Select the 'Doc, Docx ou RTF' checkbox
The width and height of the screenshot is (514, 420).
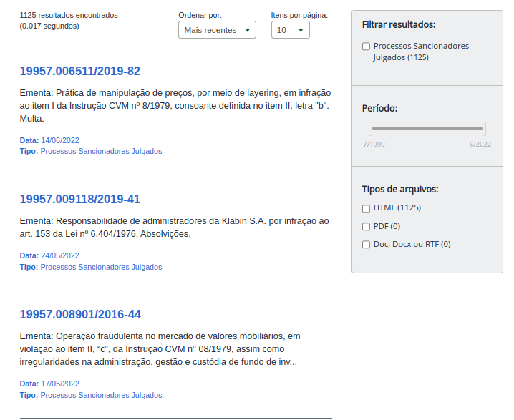367,245
